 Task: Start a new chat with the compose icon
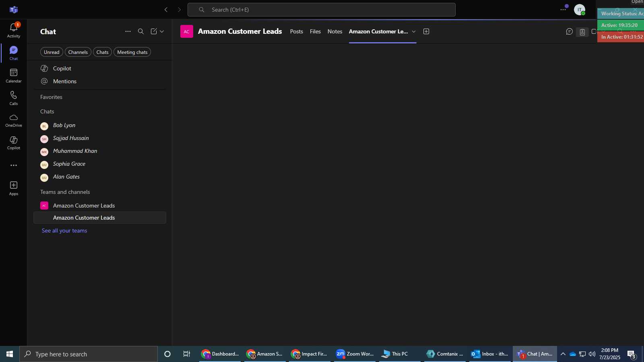154,31
